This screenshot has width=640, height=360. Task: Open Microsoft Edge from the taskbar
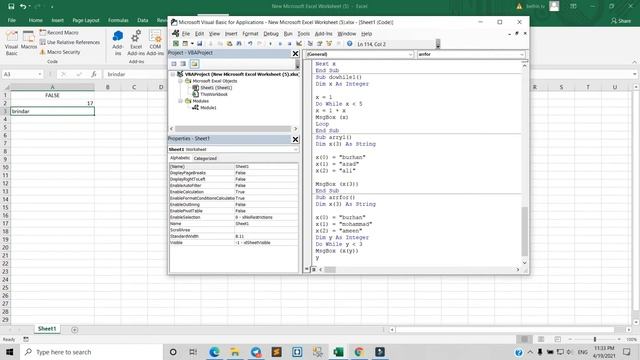coord(214,352)
